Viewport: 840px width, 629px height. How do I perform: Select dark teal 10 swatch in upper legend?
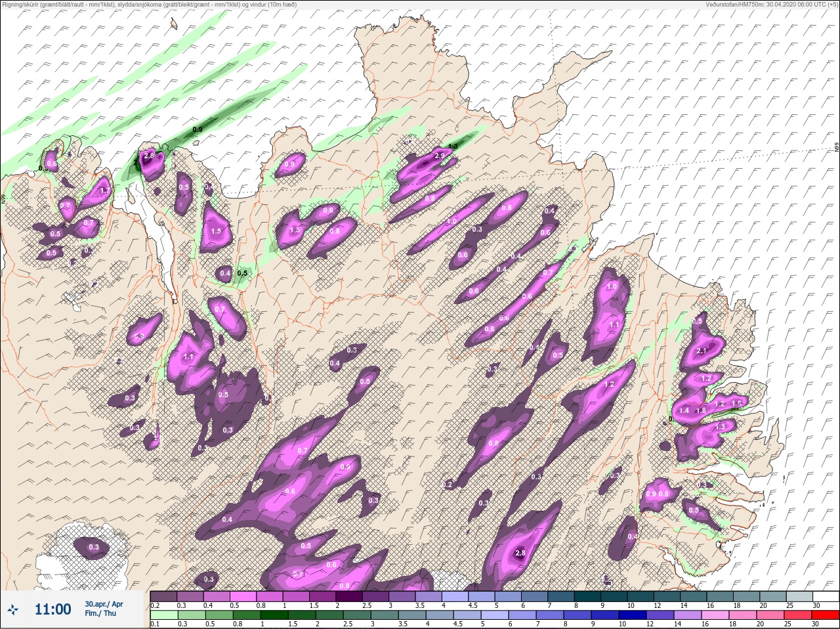click(640, 596)
